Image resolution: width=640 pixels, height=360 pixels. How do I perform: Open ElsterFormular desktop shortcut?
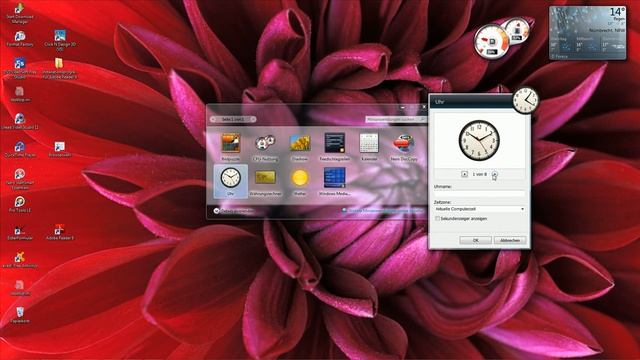click(20, 232)
